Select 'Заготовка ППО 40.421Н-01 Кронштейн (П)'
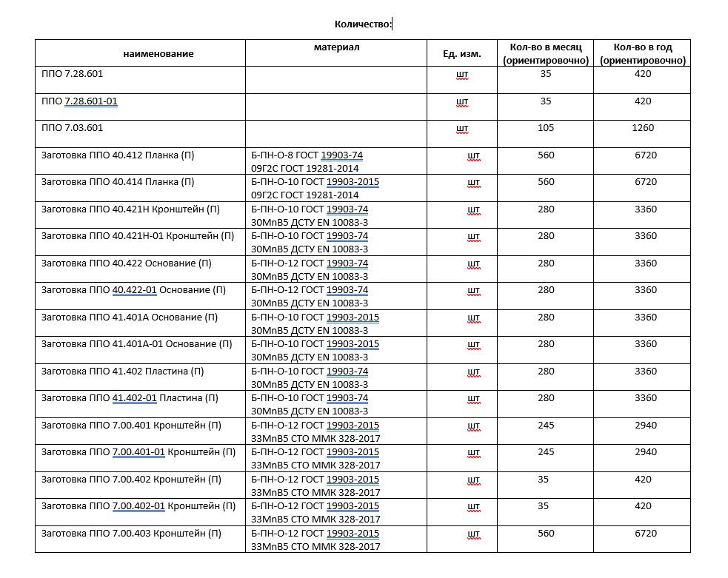This screenshot has width=728, height=578. point(138,236)
